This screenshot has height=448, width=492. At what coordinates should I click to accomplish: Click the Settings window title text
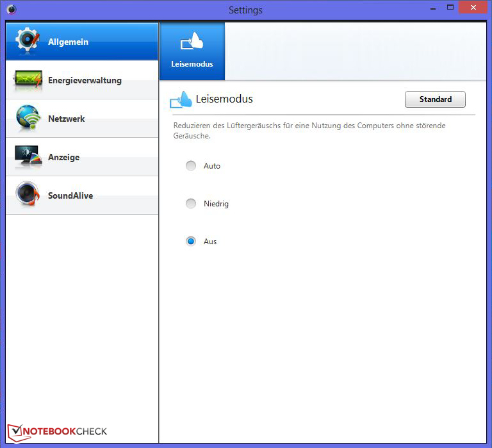pyautogui.click(x=245, y=10)
